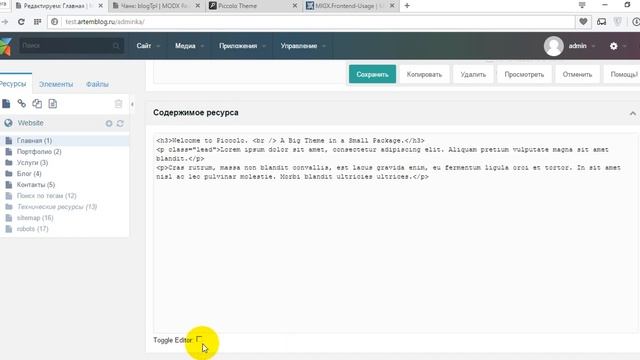Reload the browser page
640x360 pixels.
tap(21, 22)
